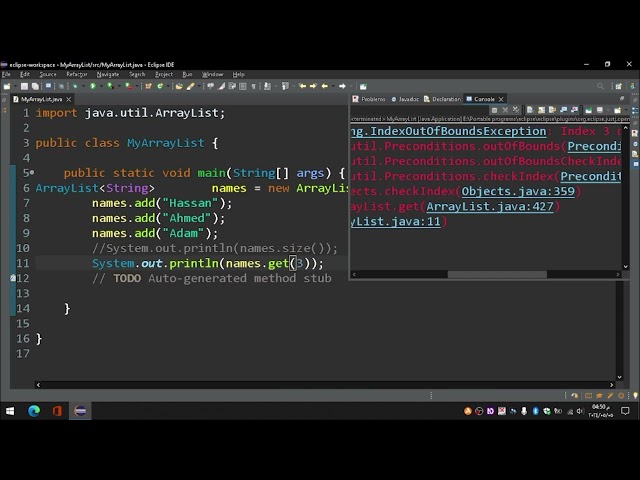Open dropdown next to New icon
The image size is (640, 480).
pos(16,86)
